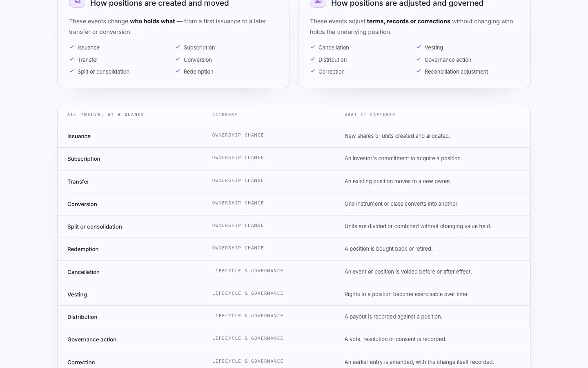Click the checkmark next to Conversion list item
Screen dimensions: 588x368
click(178, 59)
